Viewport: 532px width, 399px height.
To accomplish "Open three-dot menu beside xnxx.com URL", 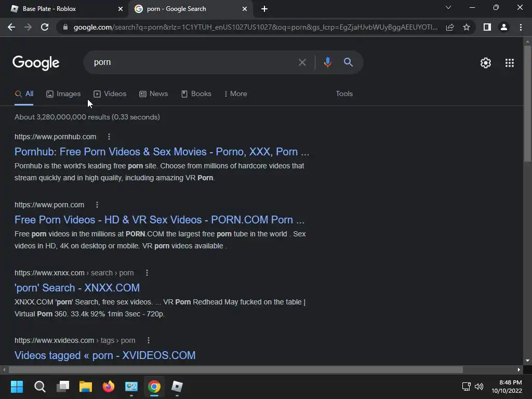I will pos(147,273).
